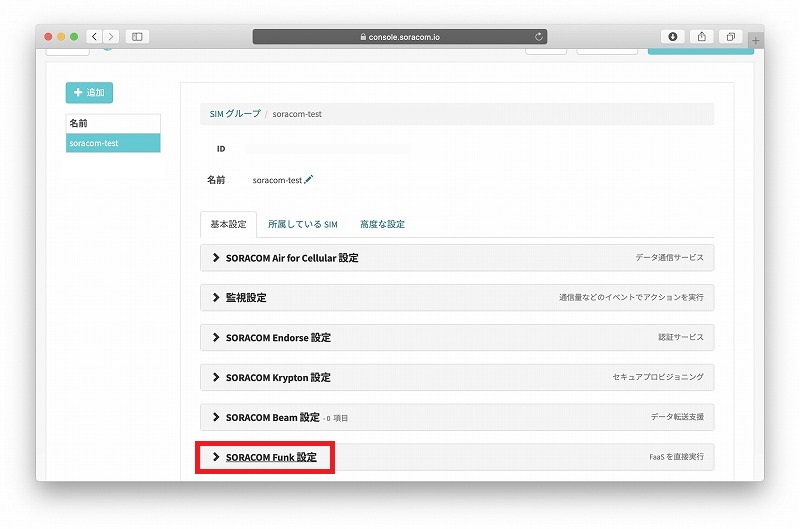
Task: Click soracom-test in the breadcrumb
Action: tap(297, 114)
